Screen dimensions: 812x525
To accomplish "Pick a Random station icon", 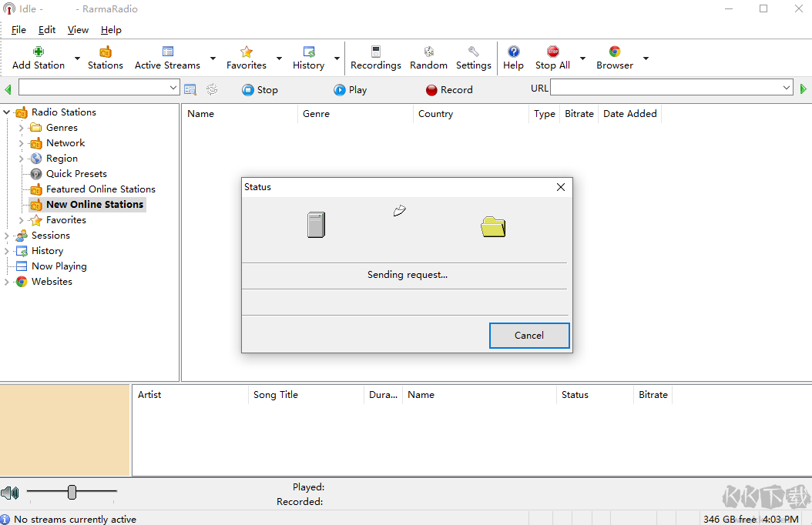I will [x=428, y=52].
